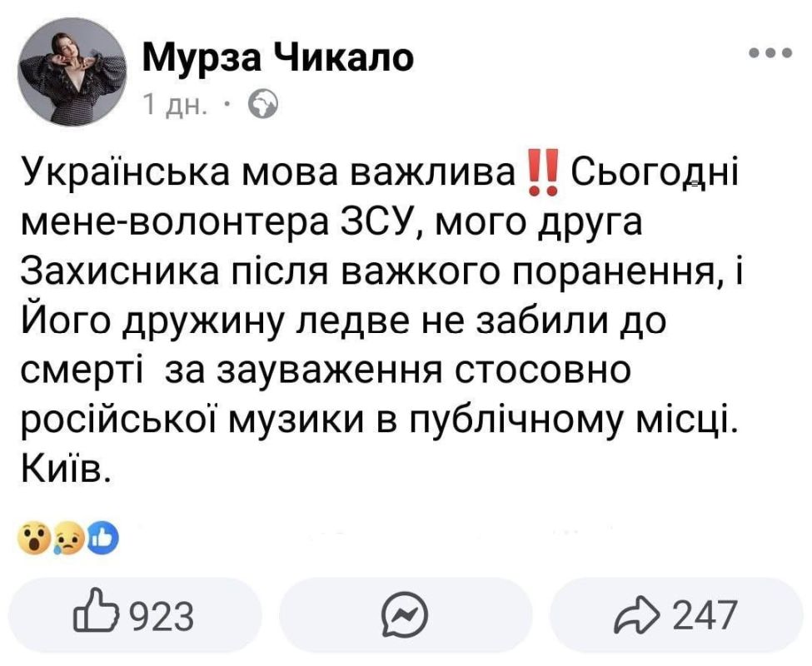Click the blue thumbs-up reaction badge
This screenshot has width=812, height=666.
click(103, 539)
